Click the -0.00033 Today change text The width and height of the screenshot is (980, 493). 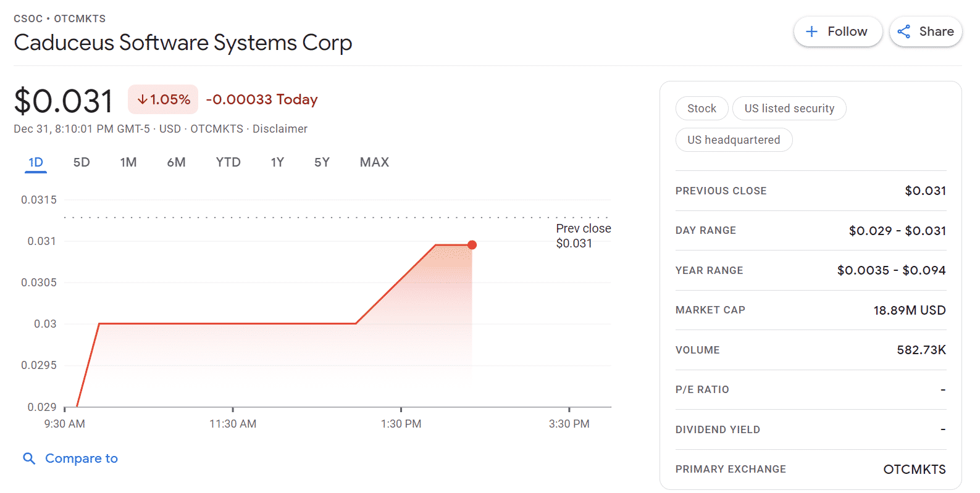(x=262, y=99)
